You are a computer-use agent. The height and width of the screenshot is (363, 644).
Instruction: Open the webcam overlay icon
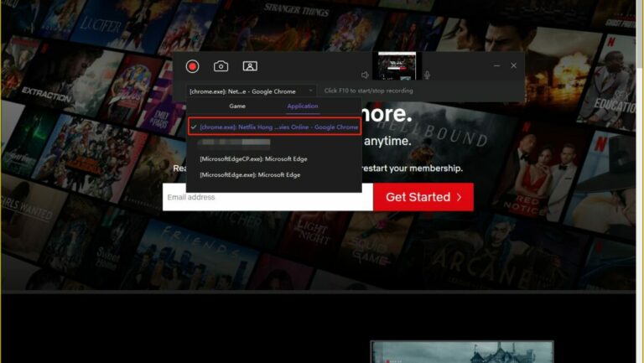click(250, 66)
